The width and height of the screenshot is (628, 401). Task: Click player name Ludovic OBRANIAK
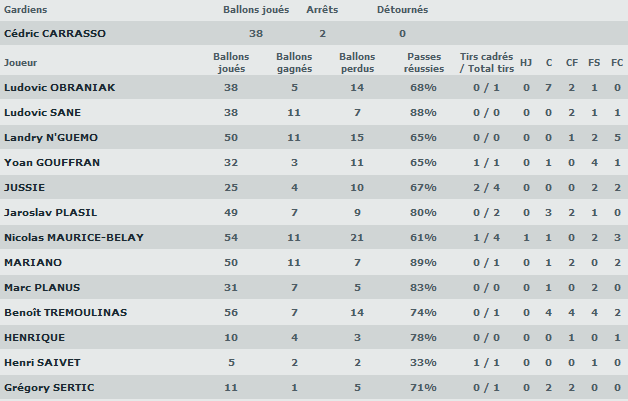click(x=60, y=87)
